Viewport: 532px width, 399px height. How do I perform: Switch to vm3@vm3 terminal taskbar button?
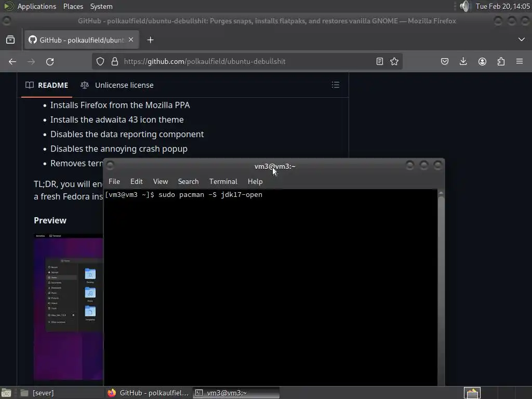(x=236, y=393)
